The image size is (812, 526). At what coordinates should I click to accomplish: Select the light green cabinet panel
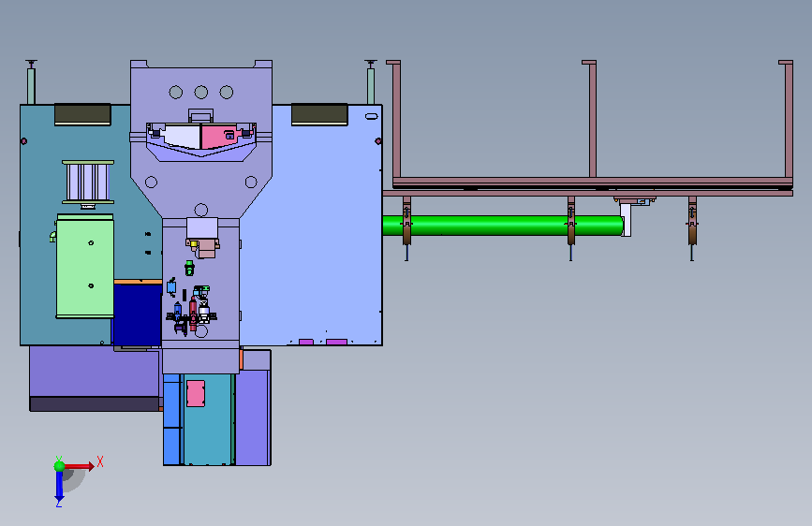[x=85, y=266]
